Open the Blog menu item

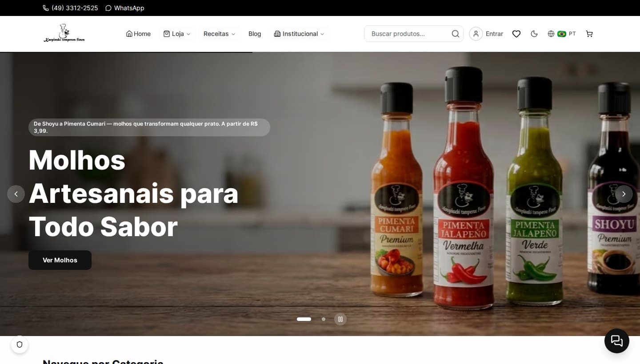pyautogui.click(x=255, y=34)
